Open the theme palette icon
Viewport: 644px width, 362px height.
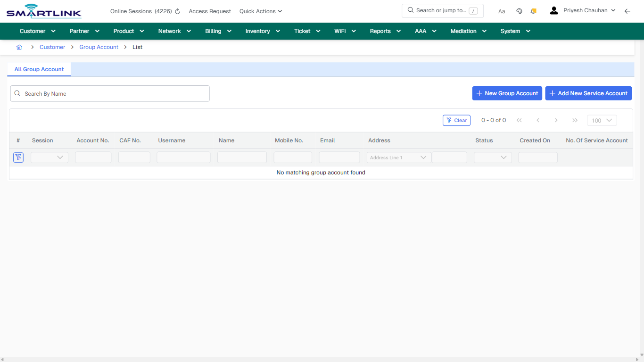click(519, 11)
